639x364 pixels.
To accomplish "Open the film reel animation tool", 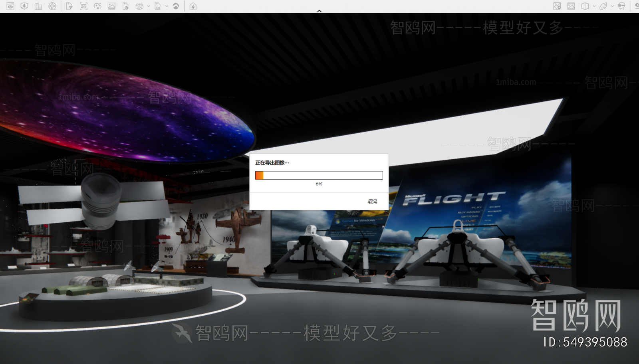I will point(52,6).
